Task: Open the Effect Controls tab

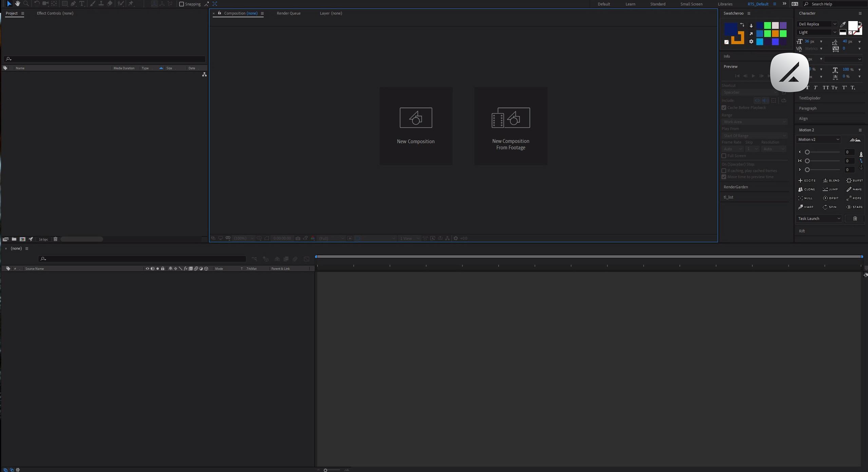Action: 55,13
